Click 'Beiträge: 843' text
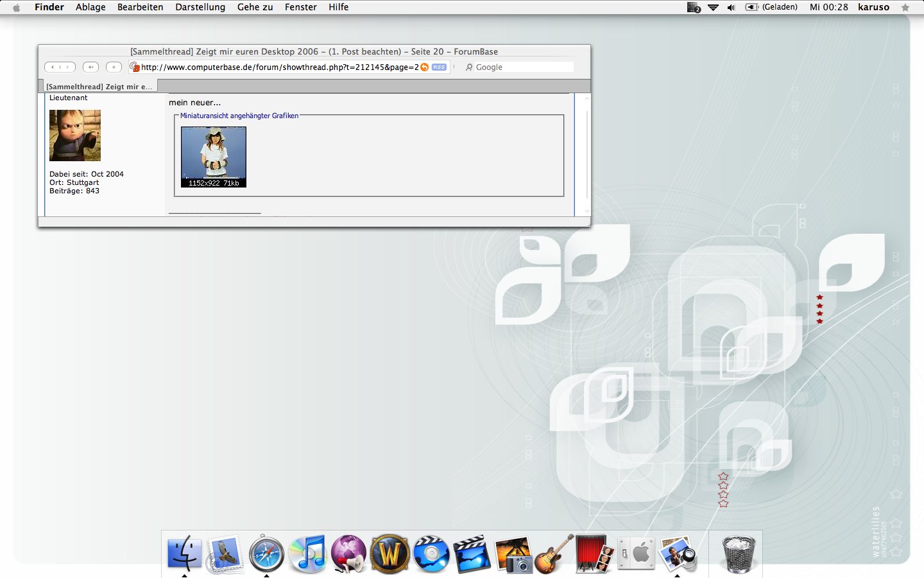Image resolution: width=924 pixels, height=578 pixels. (x=74, y=191)
